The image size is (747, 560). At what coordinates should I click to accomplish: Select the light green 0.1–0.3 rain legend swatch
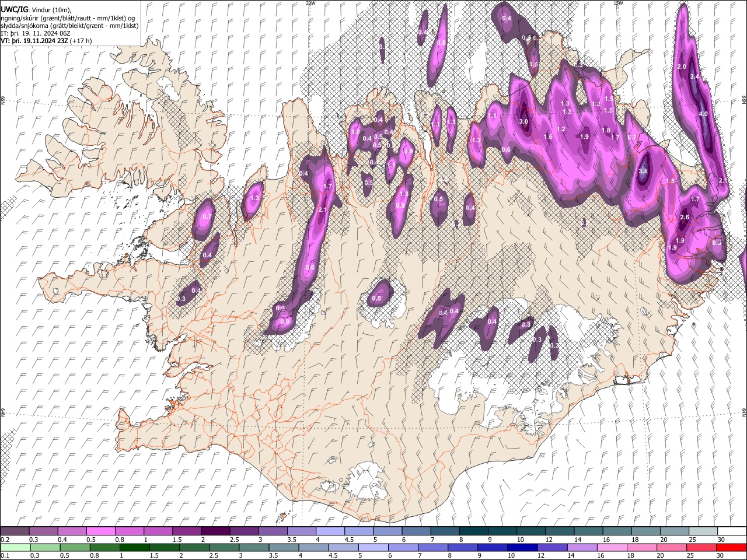coord(15,547)
